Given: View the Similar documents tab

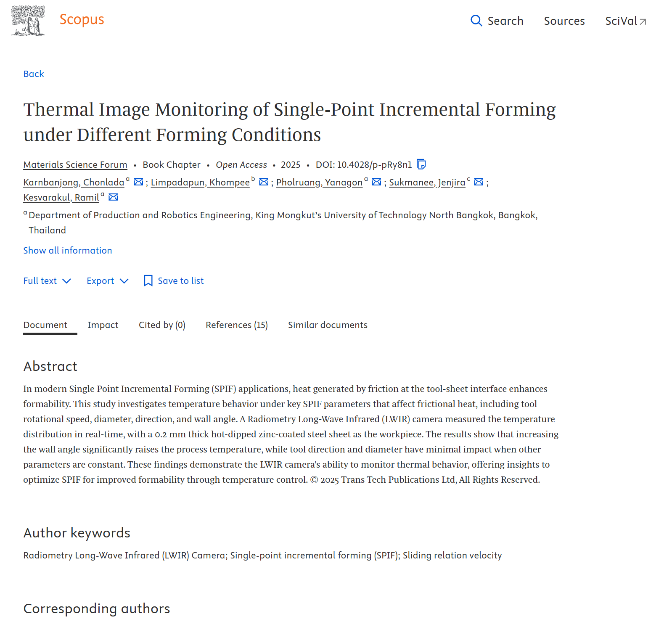Looking at the screenshot, I should coord(328,325).
